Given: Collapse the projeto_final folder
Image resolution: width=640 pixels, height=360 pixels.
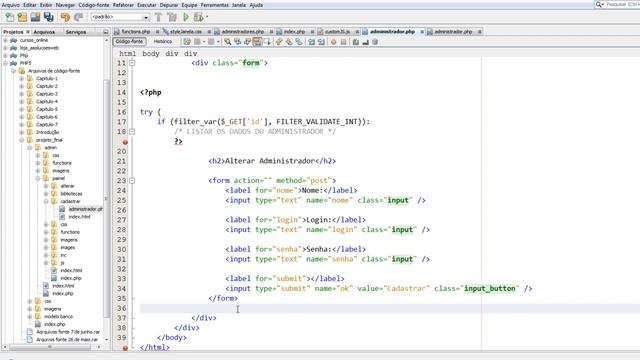Looking at the screenshot, I should 22,140.
